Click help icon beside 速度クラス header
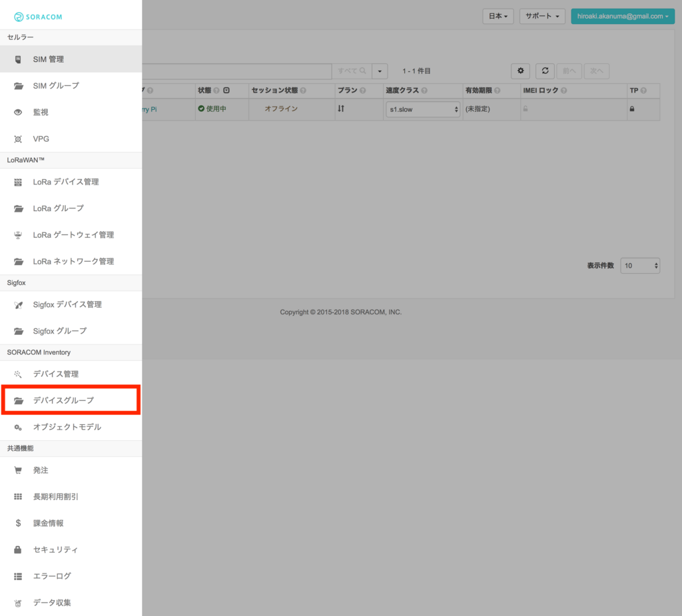 (x=424, y=91)
